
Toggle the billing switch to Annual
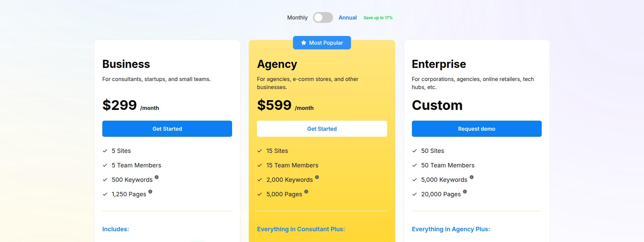(323, 17)
